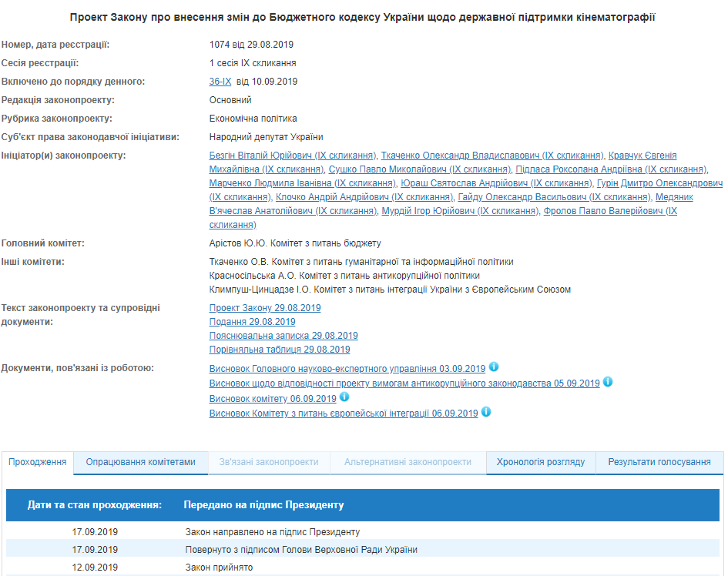
Task: Open Висновок Головного науково-експертного управління link
Action: [x=347, y=369]
